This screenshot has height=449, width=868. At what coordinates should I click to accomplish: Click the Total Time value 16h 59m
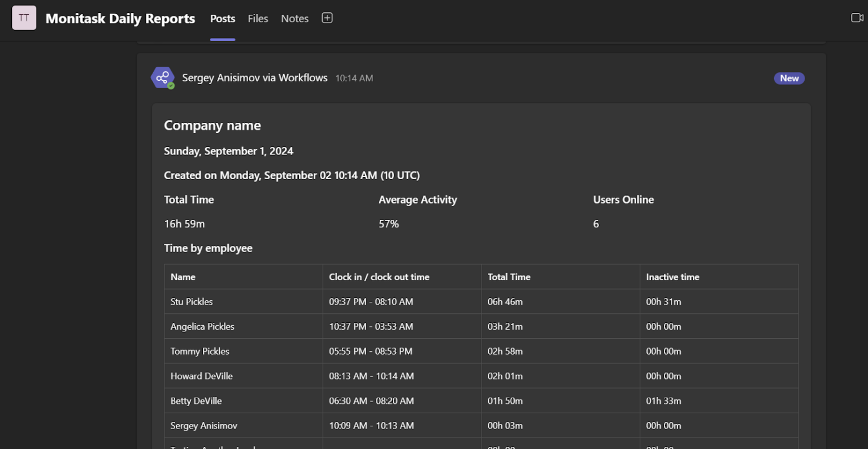pyautogui.click(x=184, y=223)
